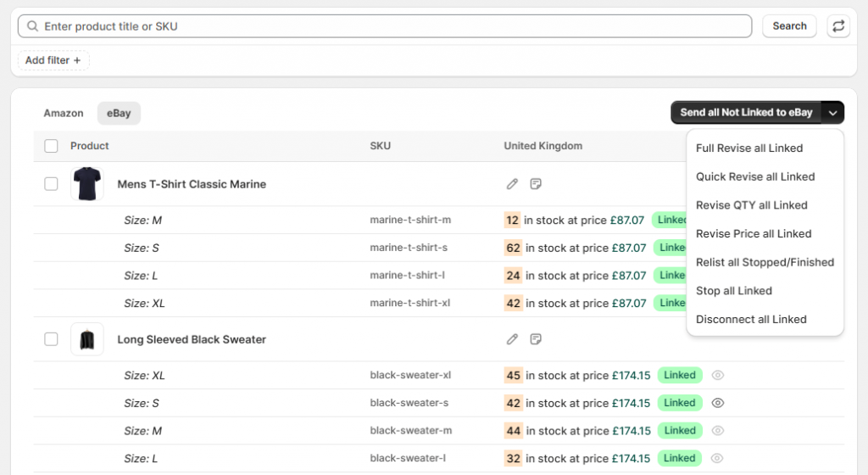This screenshot has height=475, width=868.
Task: Select the Long Sleeved Black Sweater checkbox
Action: tap(51, 339)
